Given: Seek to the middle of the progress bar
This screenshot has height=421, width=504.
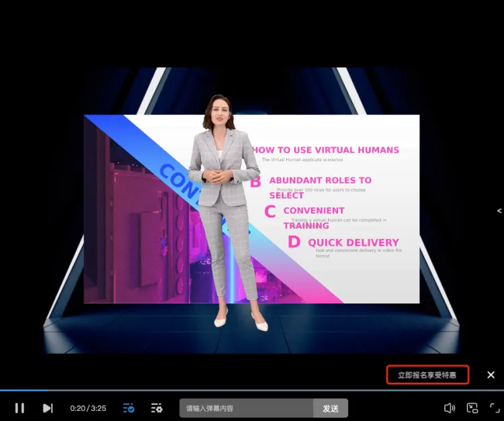Looking at the screenshot, I should click(252, 390).
